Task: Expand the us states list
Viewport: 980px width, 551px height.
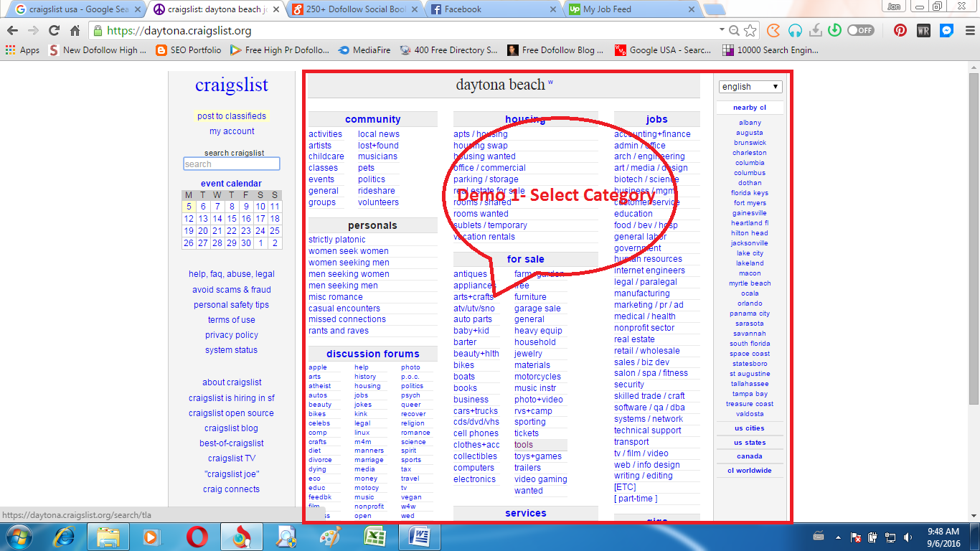Action: (749, 443)
